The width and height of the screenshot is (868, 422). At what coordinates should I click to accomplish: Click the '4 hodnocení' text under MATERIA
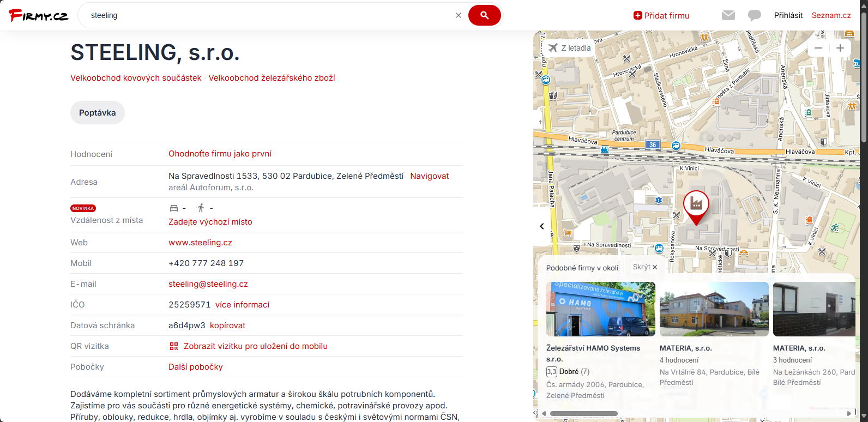pyautogui.click(x=679, y=360)
